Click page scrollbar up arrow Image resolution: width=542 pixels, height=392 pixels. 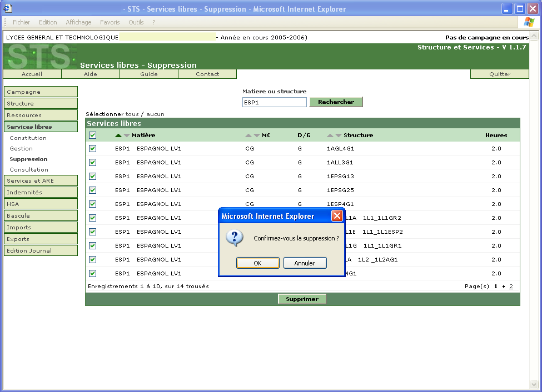click(534, 36)
